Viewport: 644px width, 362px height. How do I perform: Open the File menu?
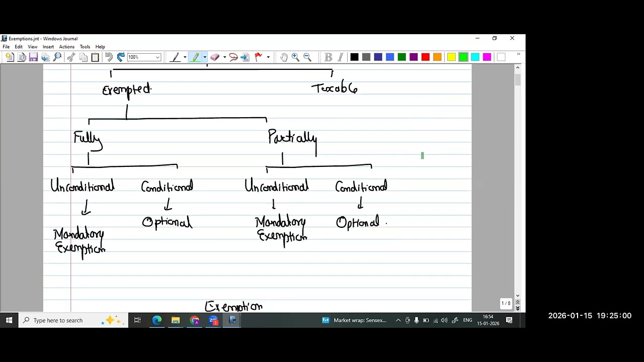pos(6,47)
